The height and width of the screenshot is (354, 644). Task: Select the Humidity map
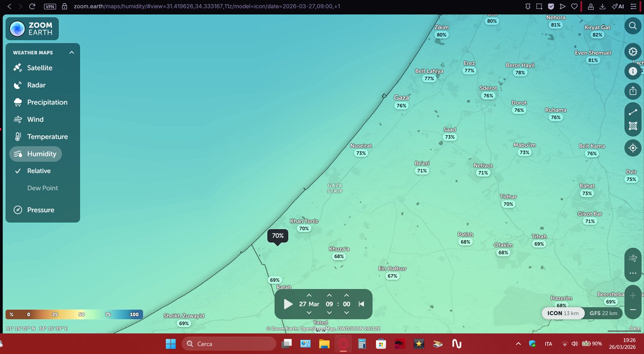[36, 154]
